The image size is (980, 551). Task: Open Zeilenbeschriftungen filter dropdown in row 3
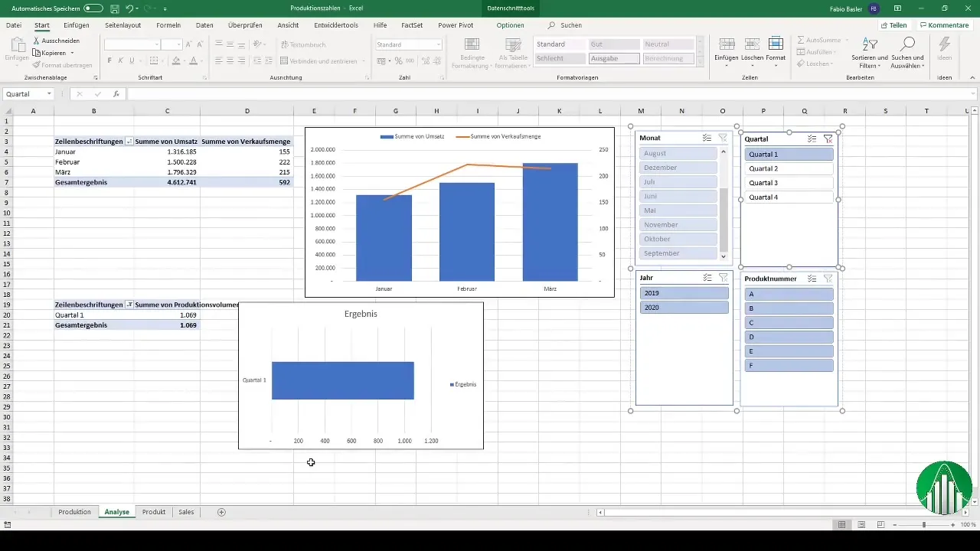(129, 142)
